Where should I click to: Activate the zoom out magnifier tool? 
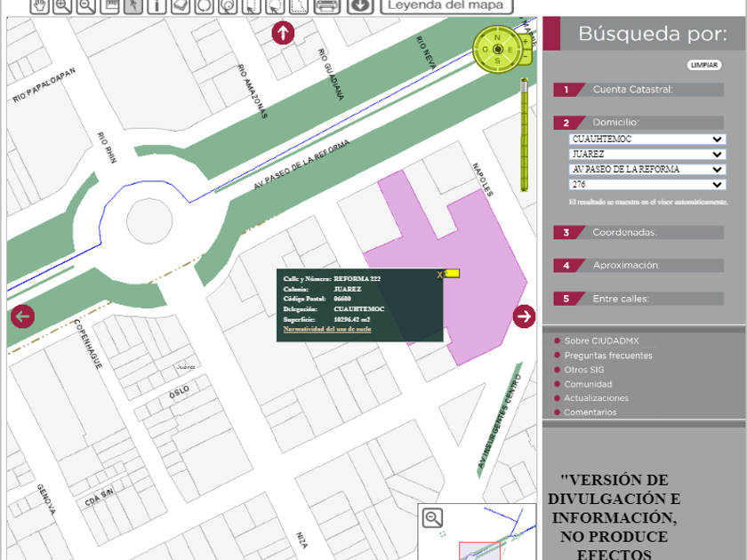[86, 5]
